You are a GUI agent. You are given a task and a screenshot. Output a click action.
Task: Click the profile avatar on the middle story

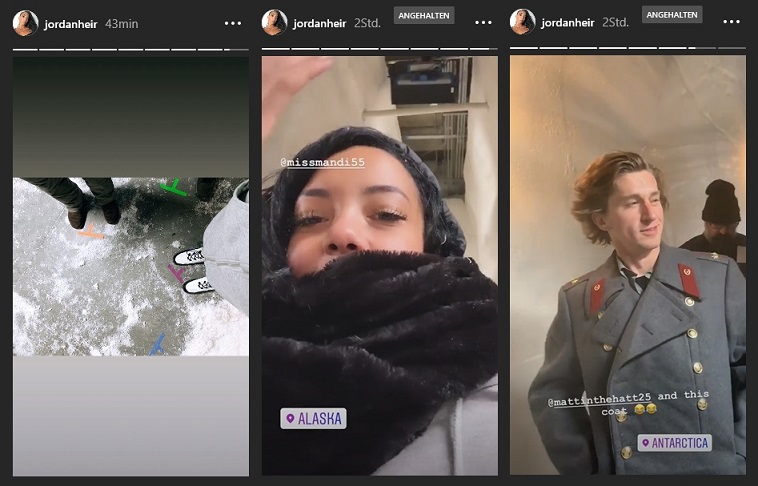coord(274,22)
